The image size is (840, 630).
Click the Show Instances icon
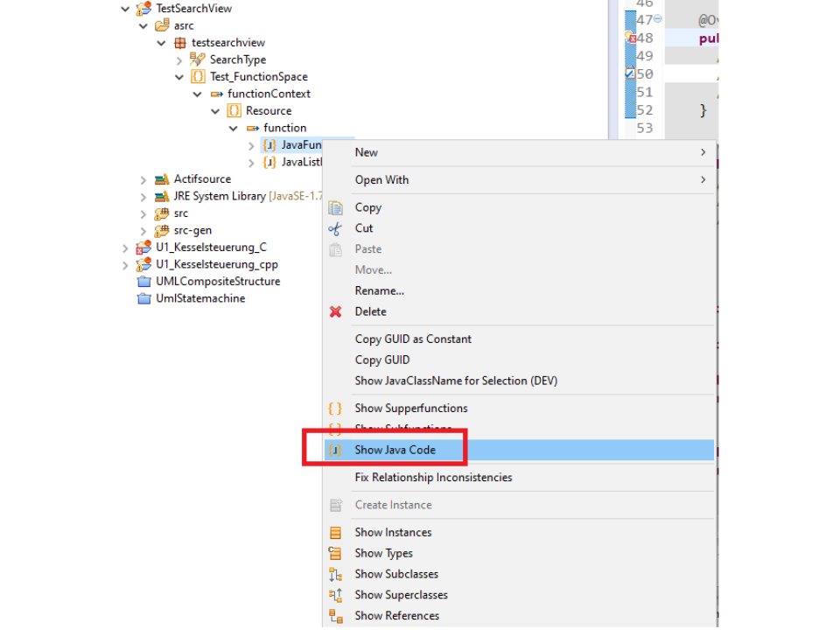click(335, 533)
